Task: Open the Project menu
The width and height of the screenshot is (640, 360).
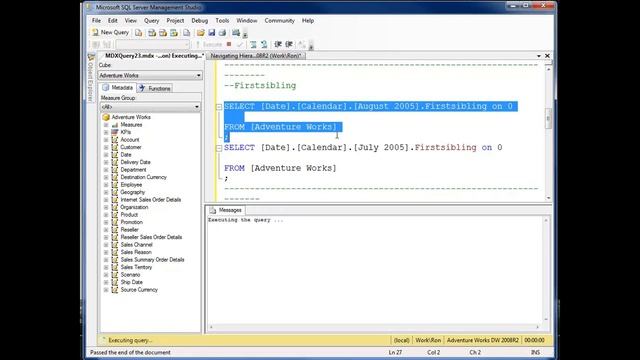Action: [175, 20]
